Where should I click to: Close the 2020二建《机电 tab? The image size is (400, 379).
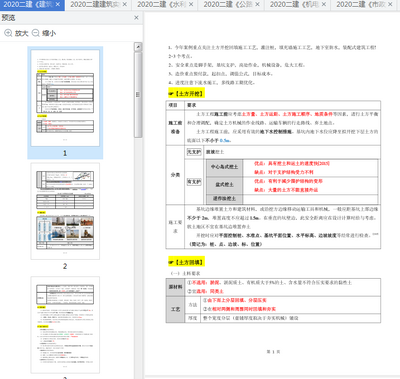tap(324, 4)
